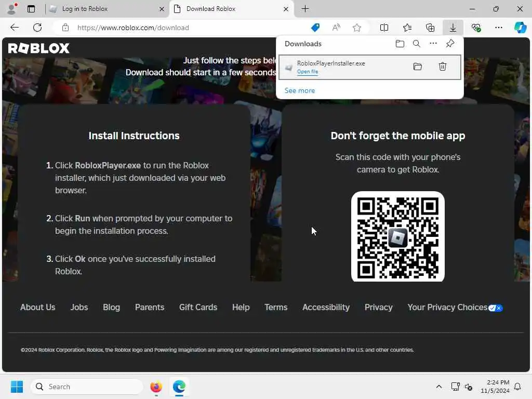Image resolution: width=532 pixels, height=399 pixels.
Task: Go back to the previous page
Action: (14, 28)
